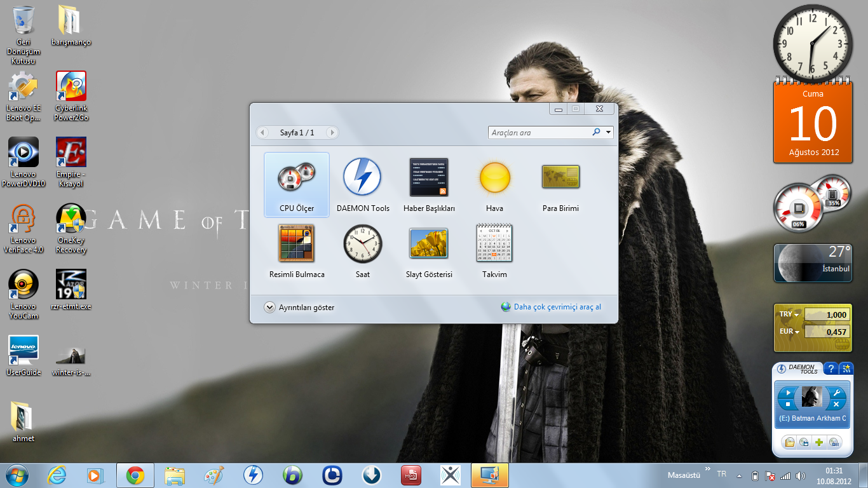Image resolution: width=868 pixels, height=488 pixels.
Task: Open the volume speaker tray icon
Action: click(x=801, y=475)
